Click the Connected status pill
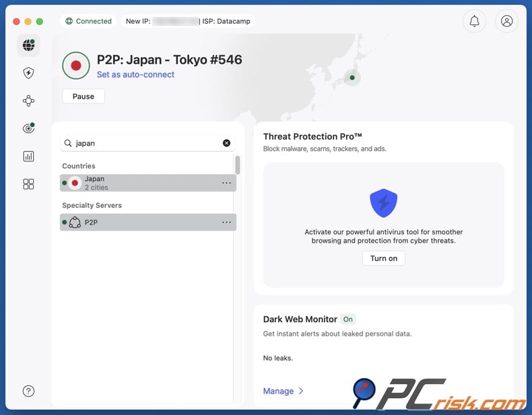Screen dimensions: 532x415 88,21
